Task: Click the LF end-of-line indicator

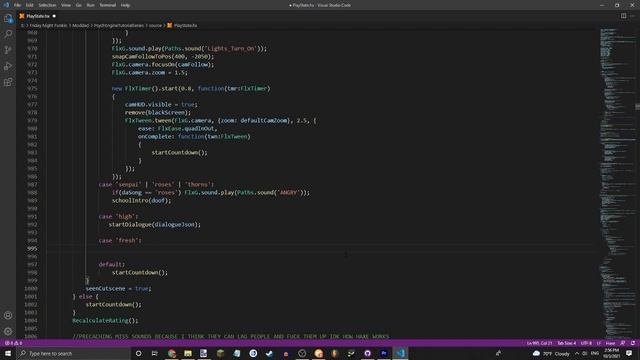Action: coord(599,343)
